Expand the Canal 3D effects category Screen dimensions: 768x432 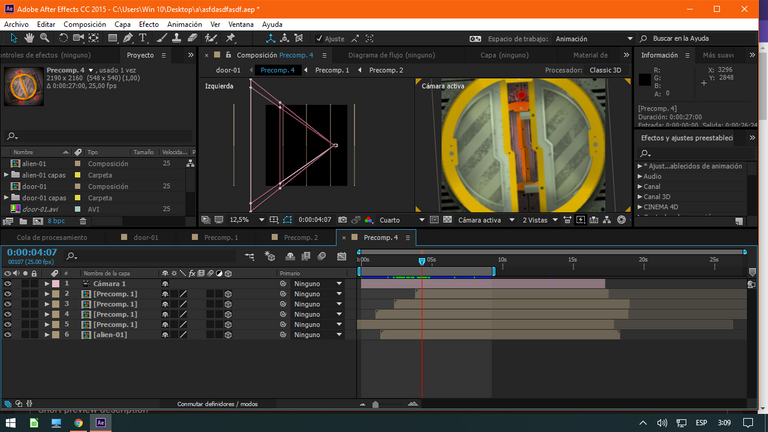(x=640, y=197)
